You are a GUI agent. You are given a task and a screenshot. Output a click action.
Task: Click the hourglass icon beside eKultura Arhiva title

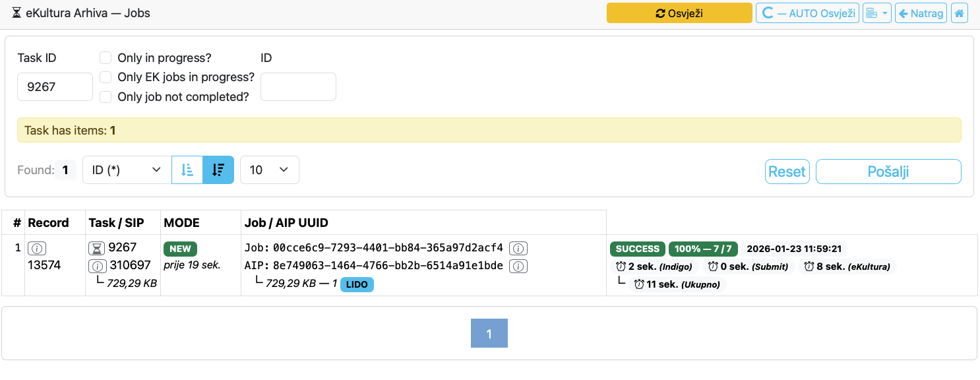(x=16, y=12)
